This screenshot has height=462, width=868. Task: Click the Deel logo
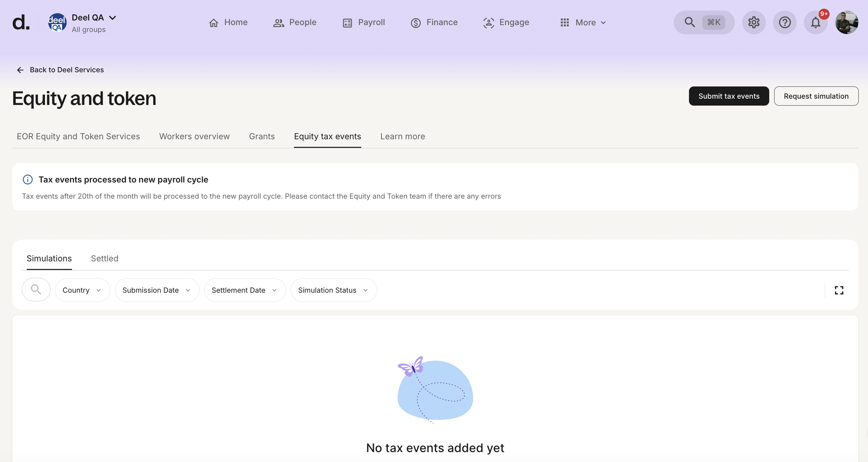tap(20, 22)
